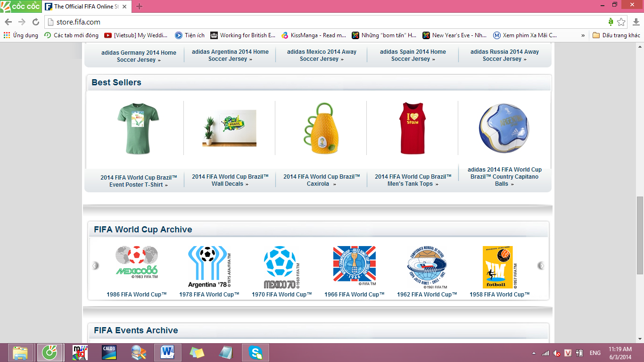
Task: Open the Event Poster T-Shirt link
Action: [139, 181]
